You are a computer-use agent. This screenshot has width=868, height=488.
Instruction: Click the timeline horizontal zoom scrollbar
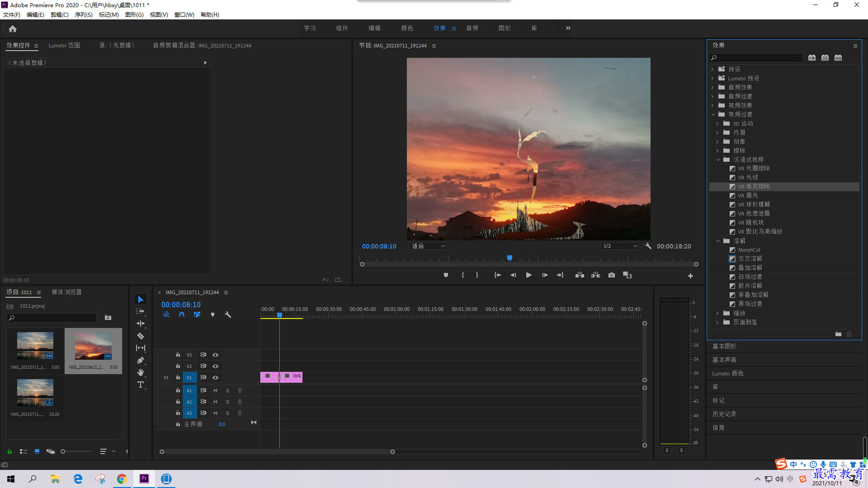(277, 451)
